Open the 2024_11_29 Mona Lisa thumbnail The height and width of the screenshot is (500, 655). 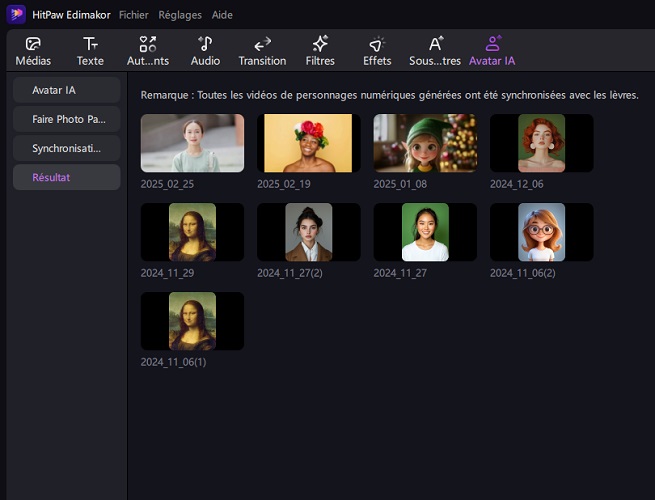pyautogui.click(x=192, y=232)
